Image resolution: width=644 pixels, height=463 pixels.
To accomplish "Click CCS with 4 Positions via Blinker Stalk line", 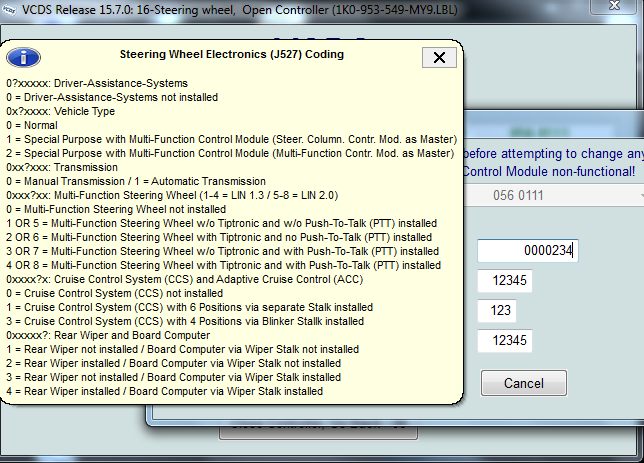I will tap(185, 321).
